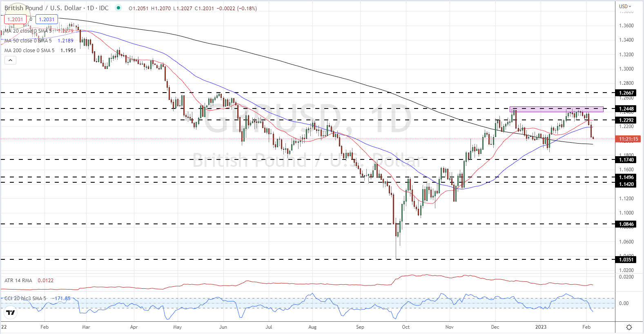Image resolution: width=644 pixels, height=334 pixels.
Task: Click the MA 50 value 1.2189
Action: coord(66,41)
